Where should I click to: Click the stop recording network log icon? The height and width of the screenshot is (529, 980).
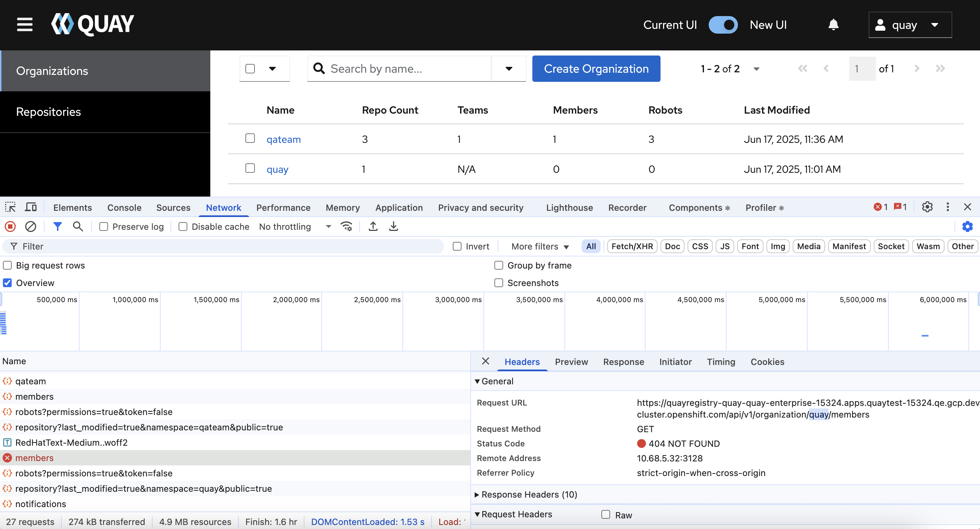(x=10, y=227)
